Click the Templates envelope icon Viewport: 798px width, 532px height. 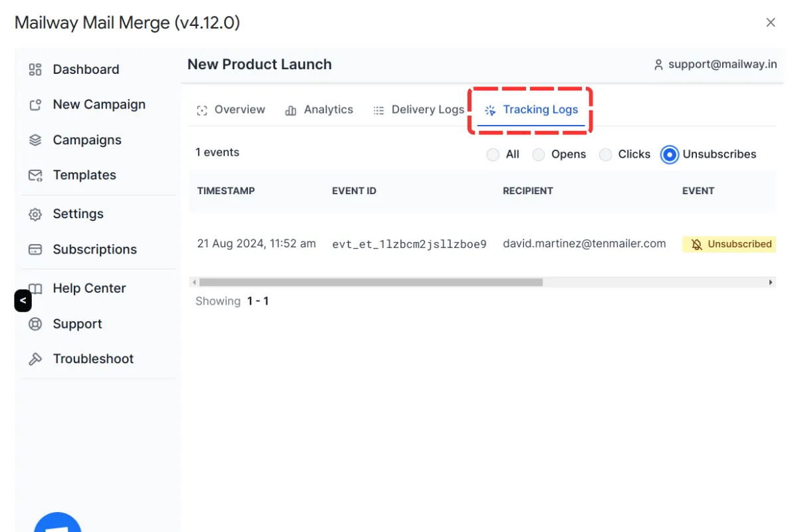(x=35, y=176)
